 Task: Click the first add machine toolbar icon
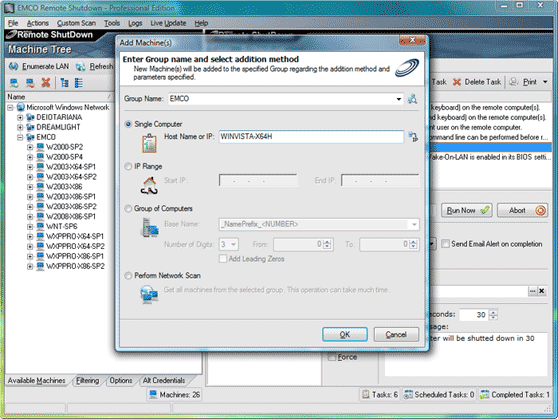pyautogui.click(x=14, y=83)
